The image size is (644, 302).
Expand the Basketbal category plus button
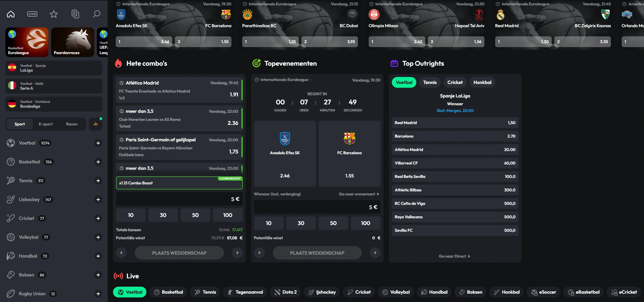point(98,162)
